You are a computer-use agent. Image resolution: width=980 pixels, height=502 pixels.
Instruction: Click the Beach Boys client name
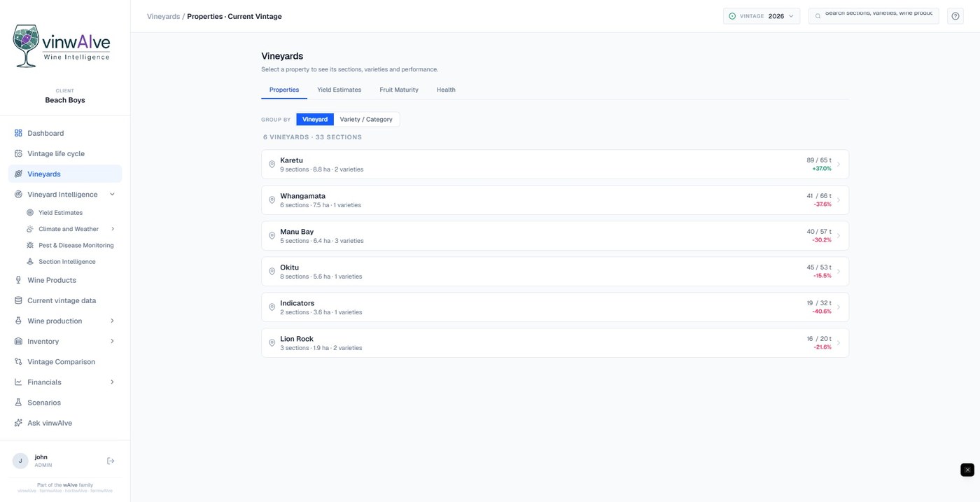tap(65, 100)
